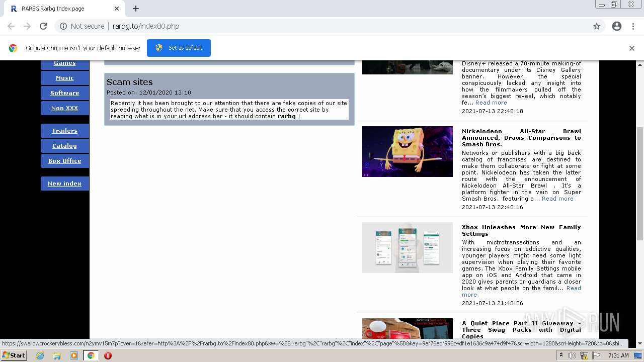Open the Quiet Place giveaway thumbnail
Image resolution: width=644 pixels, height=362 pixels.
click(x=408, y=329)
